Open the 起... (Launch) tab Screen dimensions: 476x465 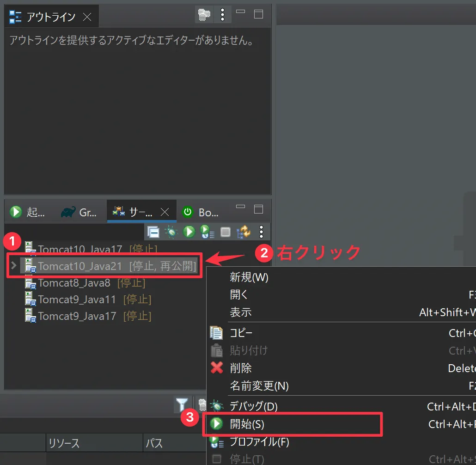click(x=27, y=212)
